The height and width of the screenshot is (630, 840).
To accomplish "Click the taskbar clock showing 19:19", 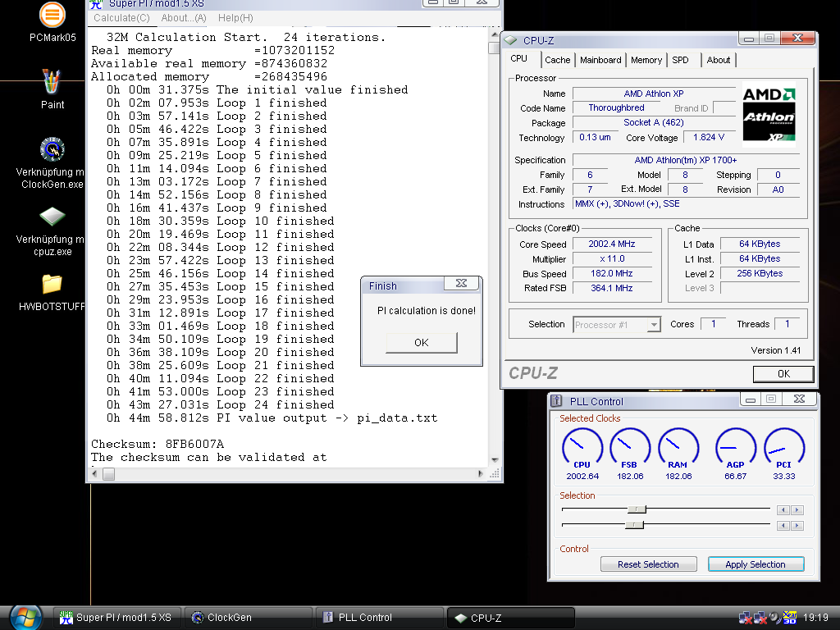I will tap(815, 618).
